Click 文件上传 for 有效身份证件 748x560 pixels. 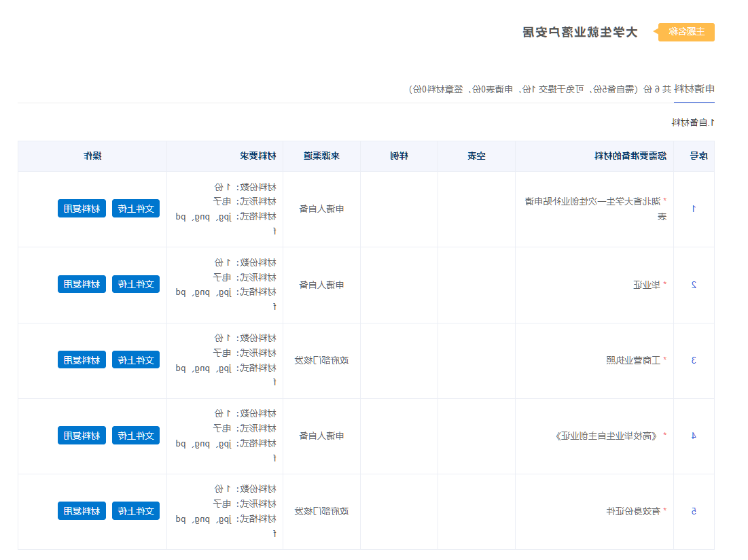click(x=136, y=511)
